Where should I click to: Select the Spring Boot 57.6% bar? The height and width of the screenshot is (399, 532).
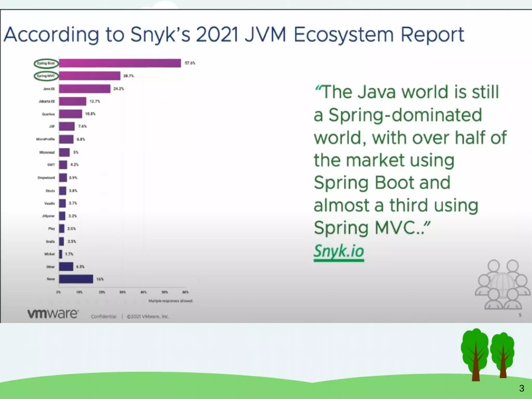click(120, 63)
